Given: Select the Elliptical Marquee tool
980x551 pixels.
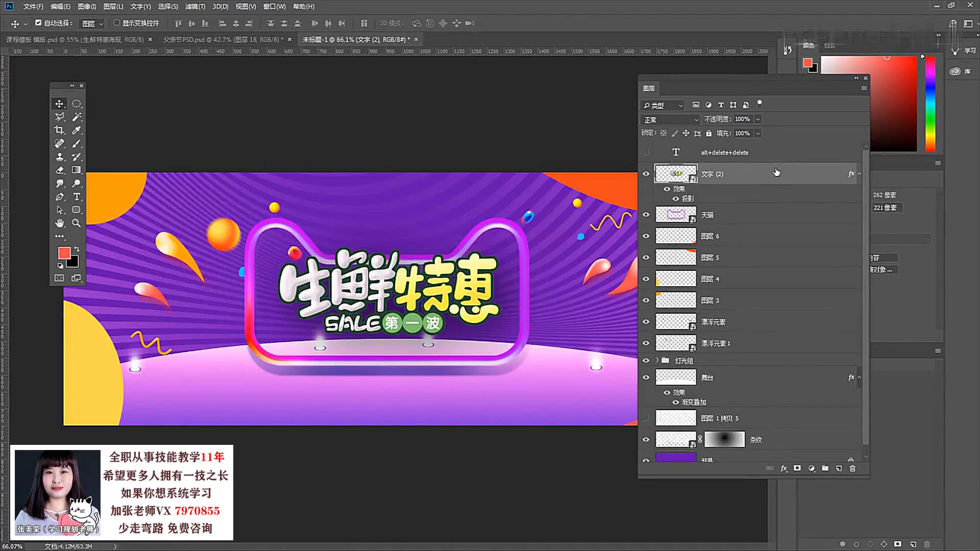Looking at the screenshot, I should coord(77,104).
